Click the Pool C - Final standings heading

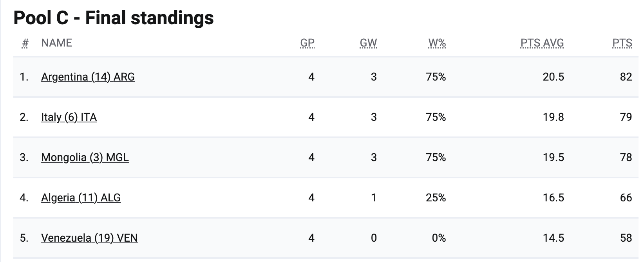[x=114, y=18]
